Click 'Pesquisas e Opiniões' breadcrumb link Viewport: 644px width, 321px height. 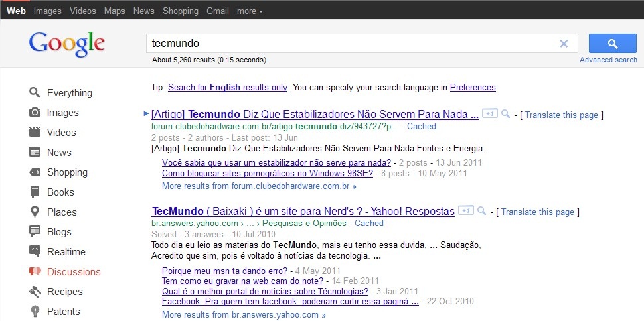[x=304, y=224]
